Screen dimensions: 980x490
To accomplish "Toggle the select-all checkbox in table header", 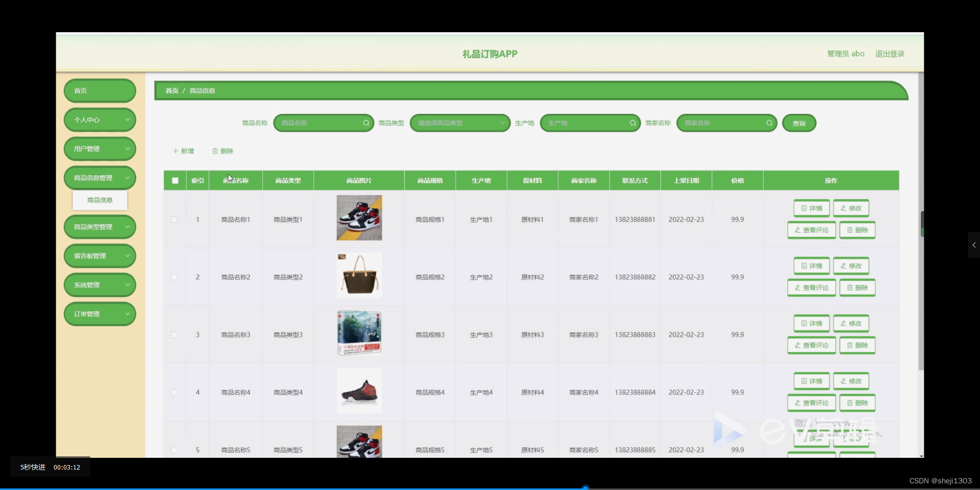I will 174,180.
